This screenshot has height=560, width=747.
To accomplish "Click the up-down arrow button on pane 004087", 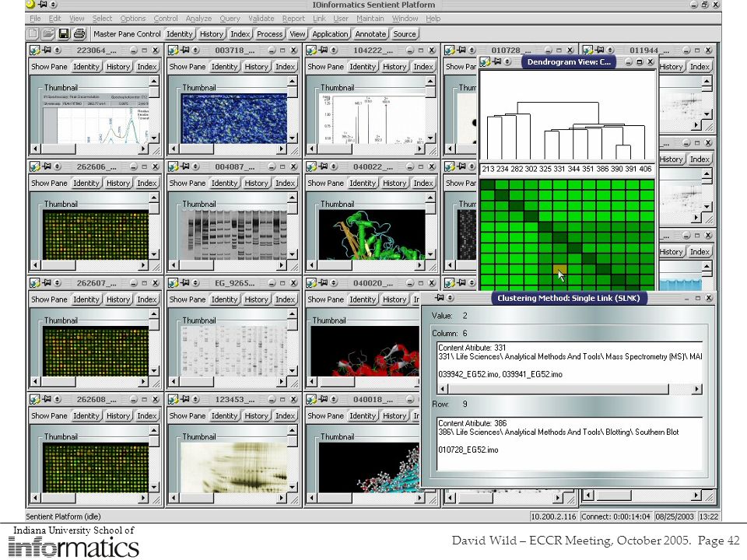I will 195,166.
